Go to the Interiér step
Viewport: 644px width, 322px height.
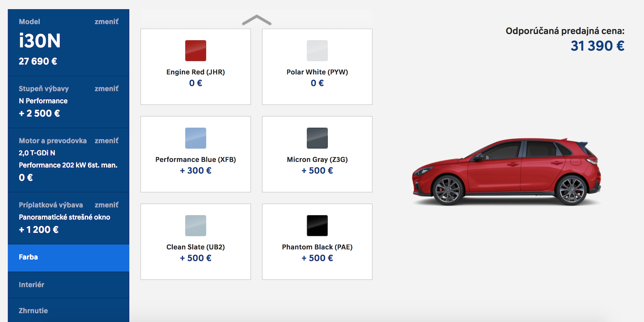coord(68,285)
